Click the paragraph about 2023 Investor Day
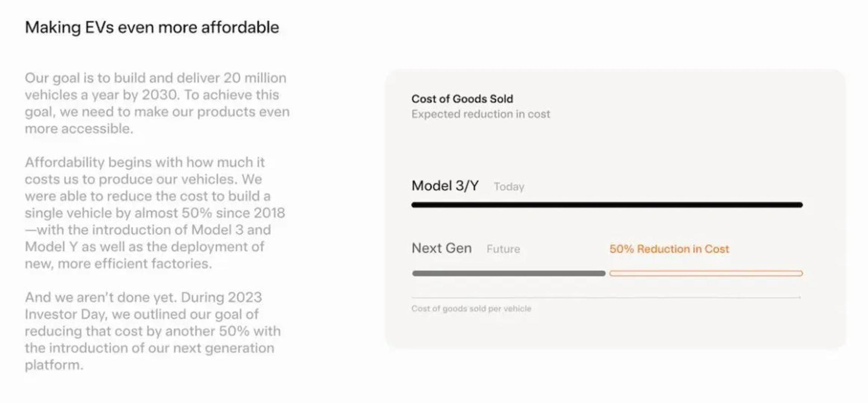This screenshot has width=868, height=403. 153,331
